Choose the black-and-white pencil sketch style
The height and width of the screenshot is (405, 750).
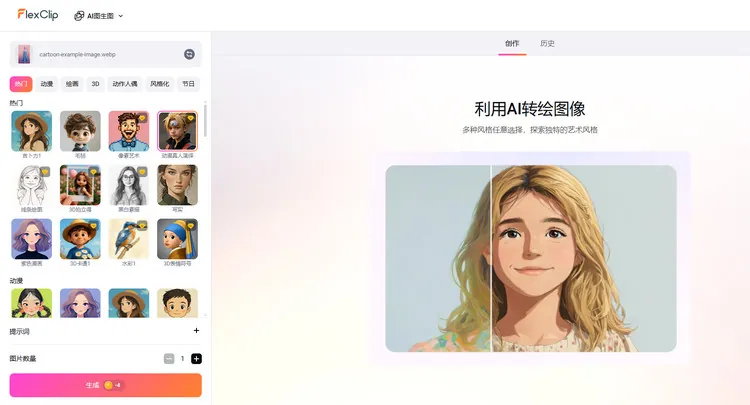(129, 186)
